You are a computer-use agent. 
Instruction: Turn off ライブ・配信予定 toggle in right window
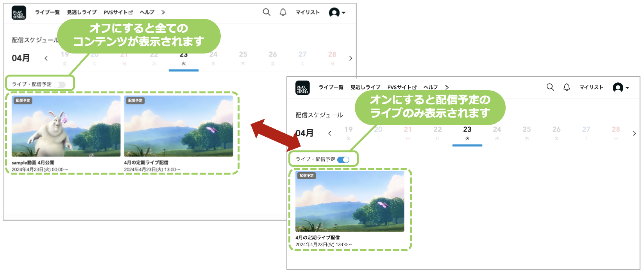click(343, 159)
